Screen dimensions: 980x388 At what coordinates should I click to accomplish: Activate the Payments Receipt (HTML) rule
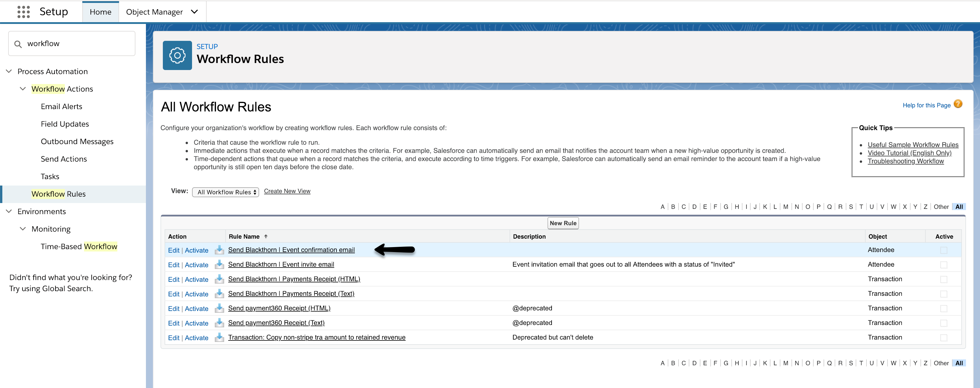[x=196, y=279]
